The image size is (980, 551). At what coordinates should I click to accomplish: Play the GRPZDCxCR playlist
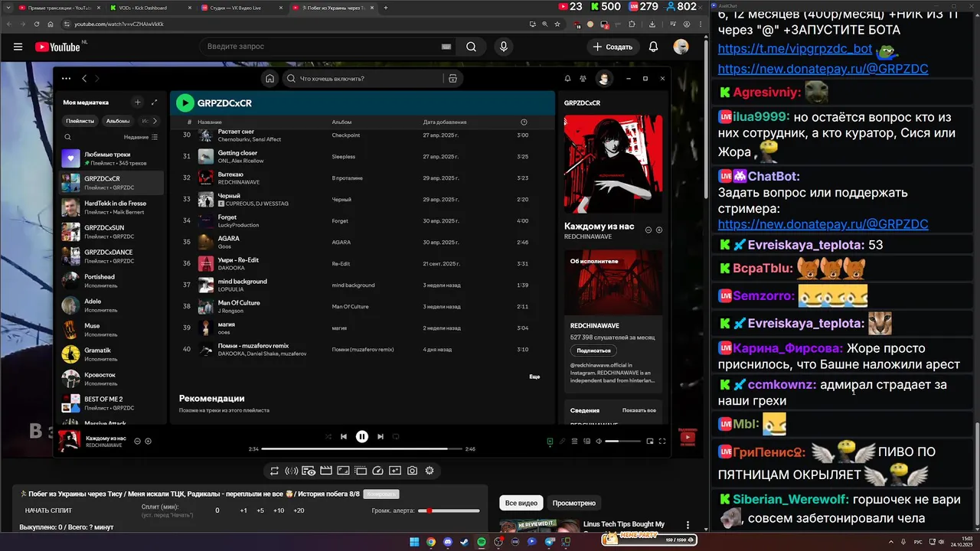[185, 103]
